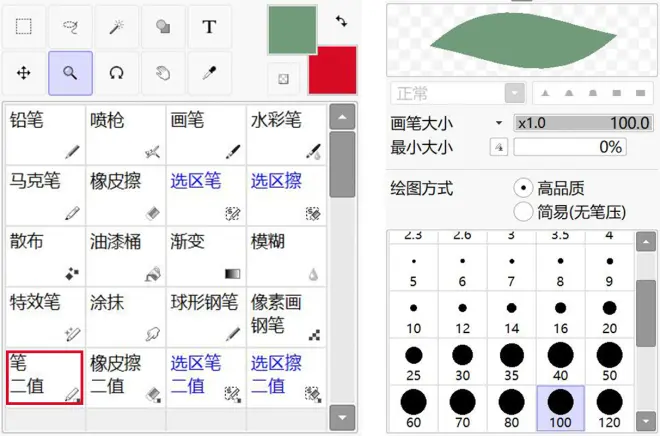
Task: Choose the 球形钢笔 ballpoint pen
Action: tap(206, 316)
